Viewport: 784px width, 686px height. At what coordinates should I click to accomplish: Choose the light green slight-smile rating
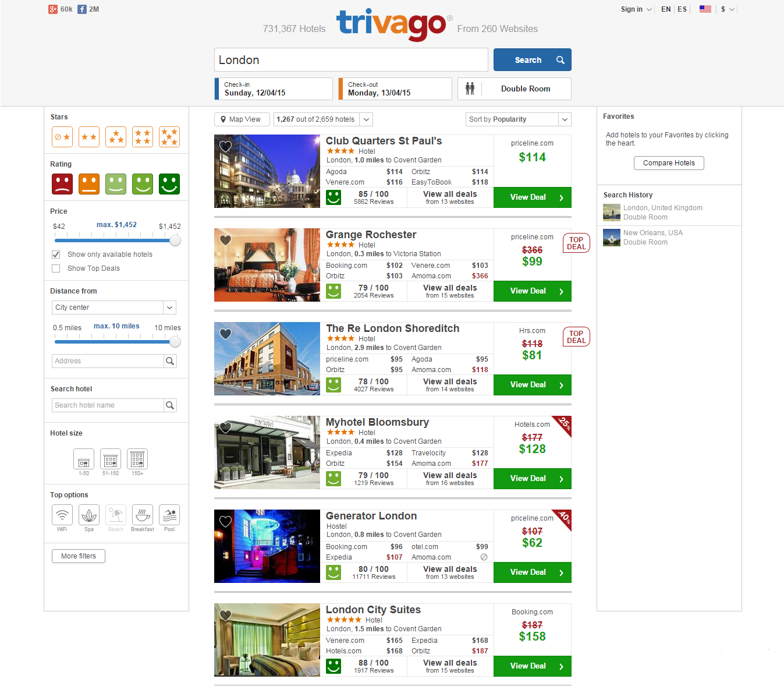[116, 184]
